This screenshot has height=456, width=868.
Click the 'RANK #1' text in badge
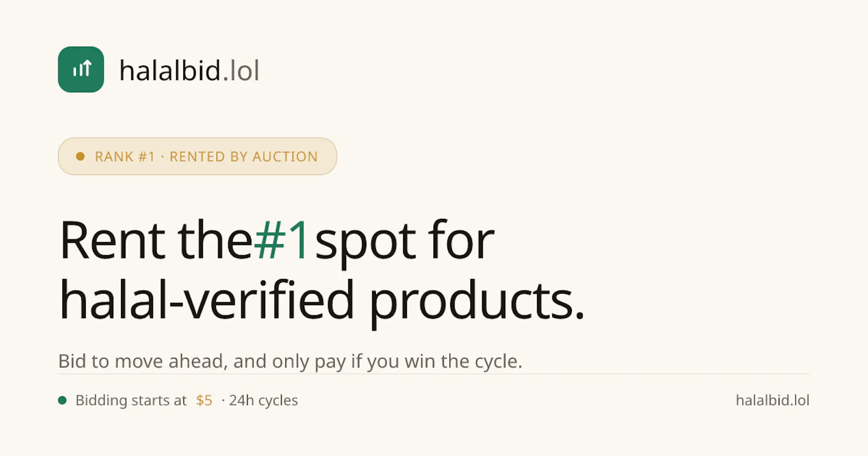(125, 156)
